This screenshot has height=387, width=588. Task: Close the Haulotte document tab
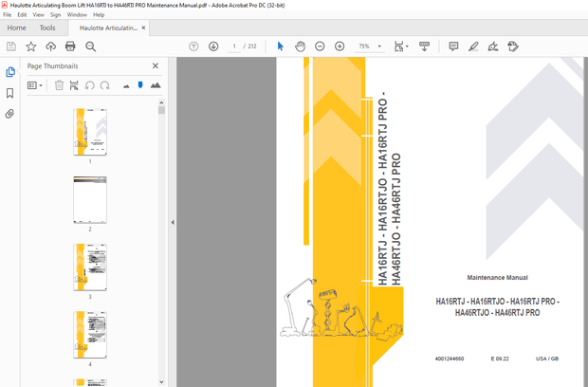tap(143, 28)
